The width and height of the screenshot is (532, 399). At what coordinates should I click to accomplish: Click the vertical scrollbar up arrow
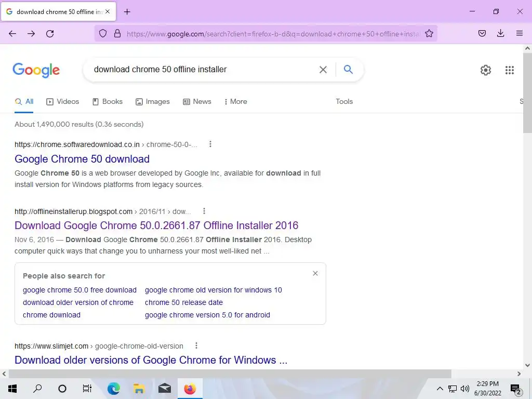click(527, 48)
